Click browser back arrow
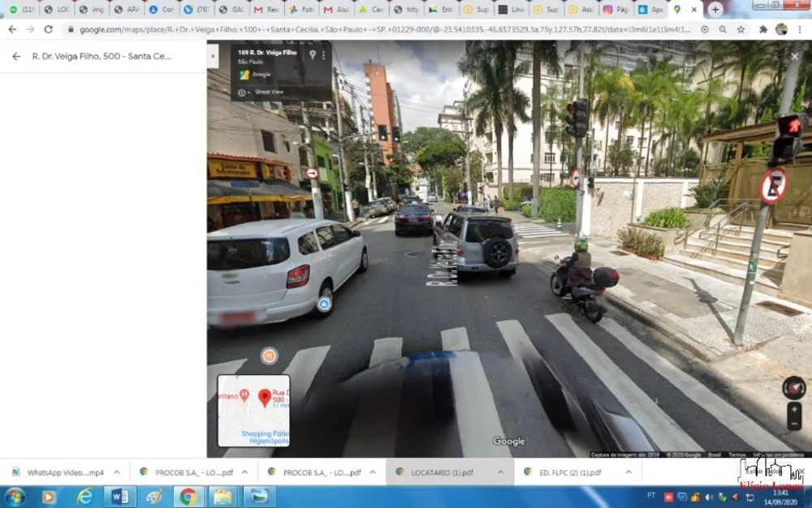Image resolution: width=812 pixels, height=508 pixels. coord(12,30)
